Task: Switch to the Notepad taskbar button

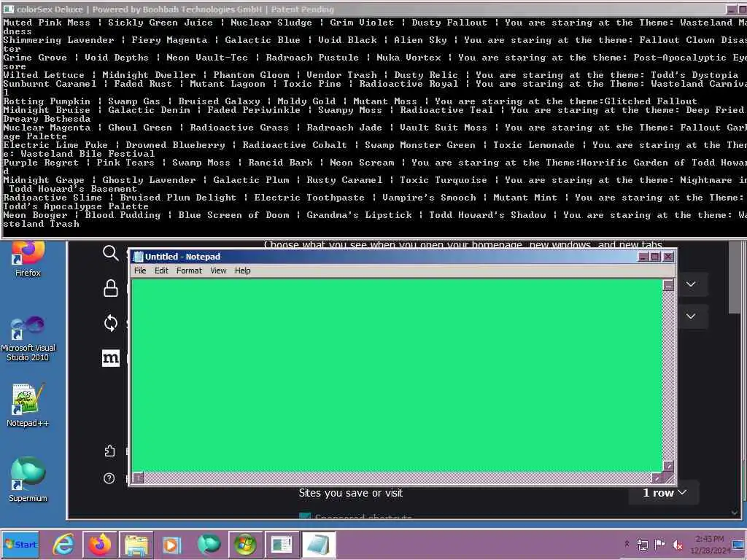Action: 318,544
